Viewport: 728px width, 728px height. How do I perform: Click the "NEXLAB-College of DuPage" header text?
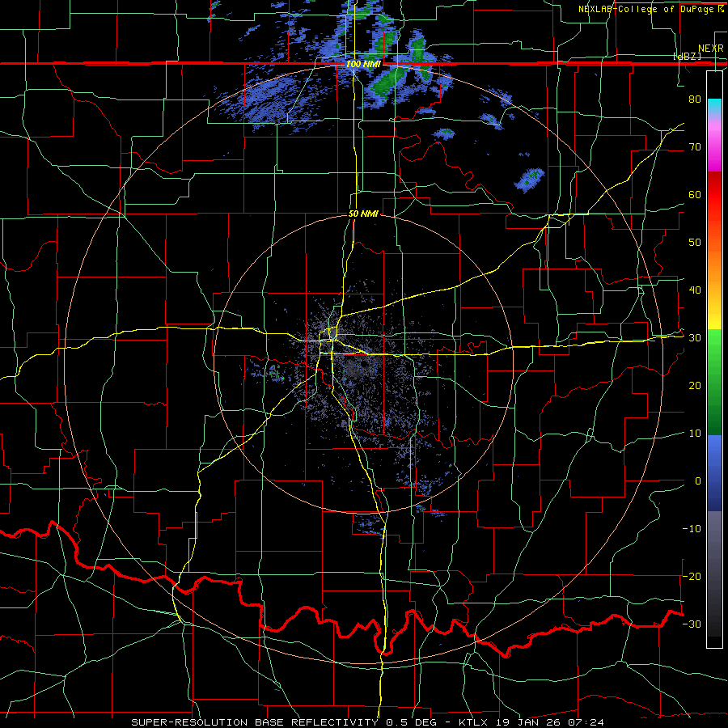click(645, 9)
